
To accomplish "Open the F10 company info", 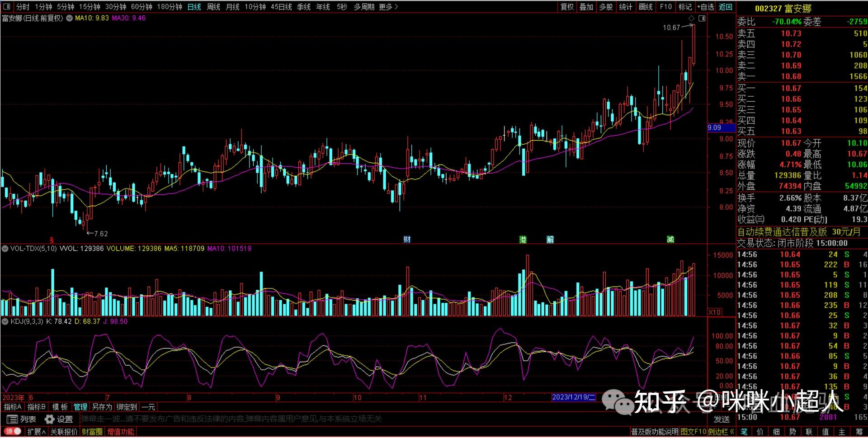I will tap(666, 7).
